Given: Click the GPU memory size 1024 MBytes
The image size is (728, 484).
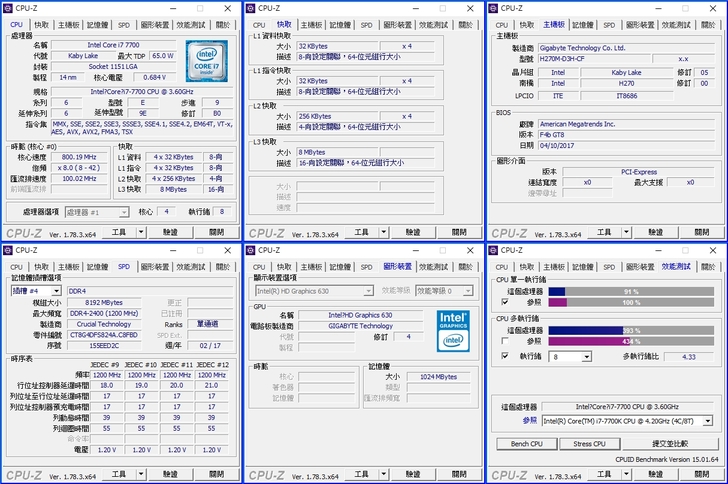Looking at the screenshot, I should coord(439,377).
